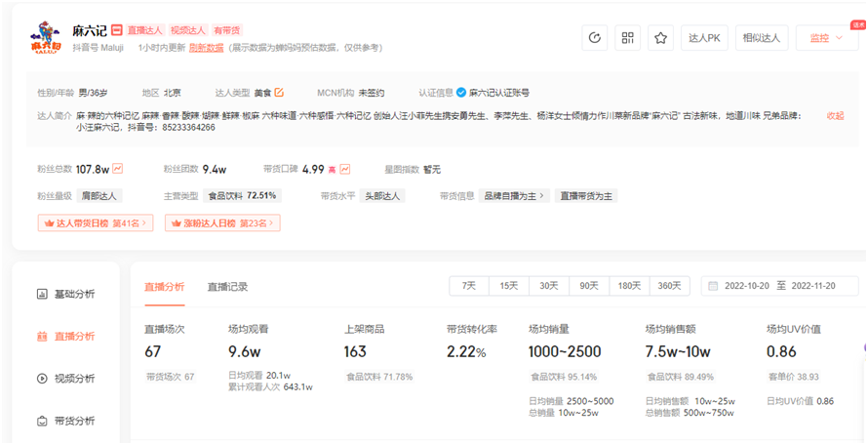Click the blue verification checkmark icon

tap(461, 93)
